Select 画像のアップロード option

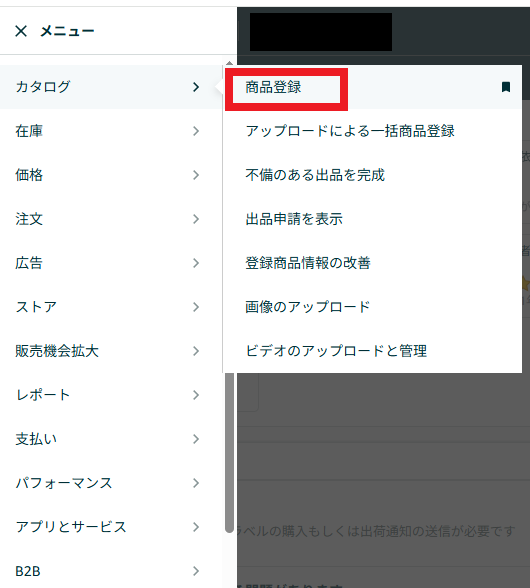coord(308,307)
